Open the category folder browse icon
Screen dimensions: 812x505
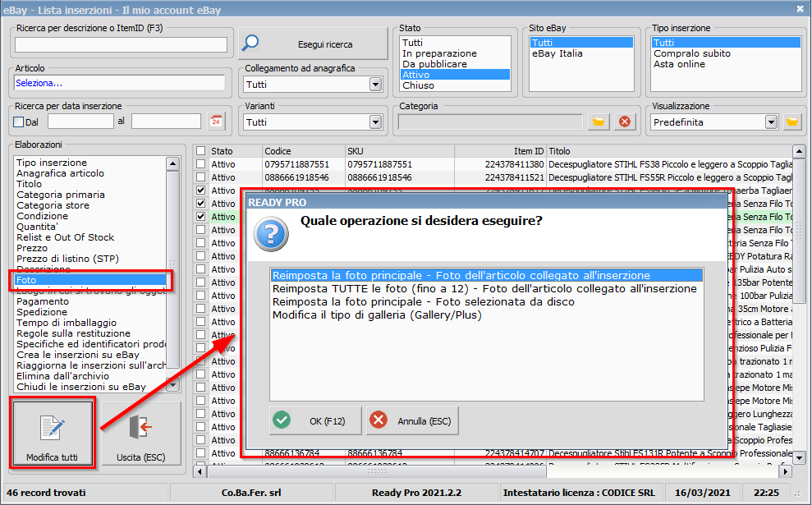[599, 122]
